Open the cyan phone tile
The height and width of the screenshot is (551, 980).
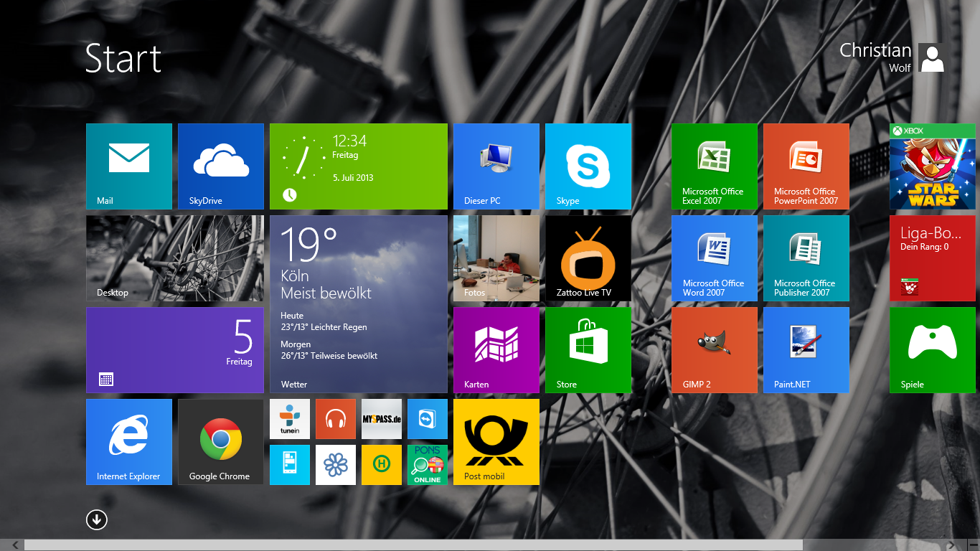point(290,465)
